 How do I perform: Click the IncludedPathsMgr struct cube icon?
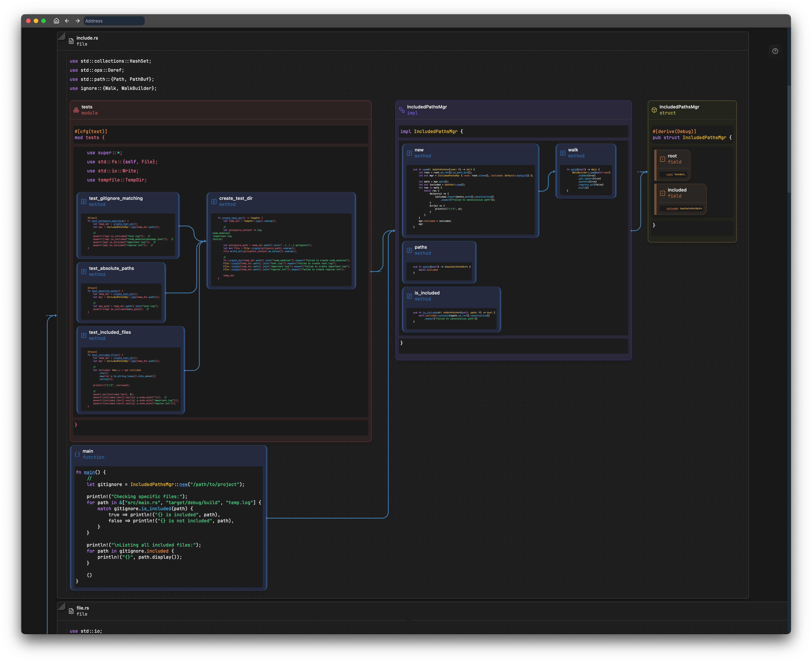[x=654, y=110]
